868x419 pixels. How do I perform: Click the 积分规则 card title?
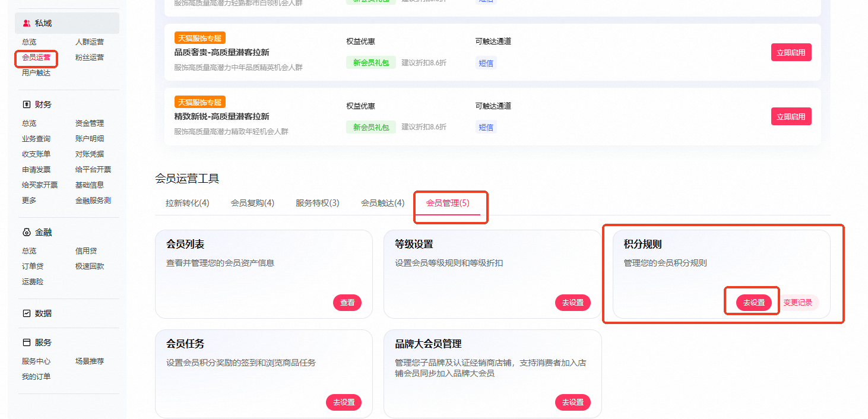point(642,245)
